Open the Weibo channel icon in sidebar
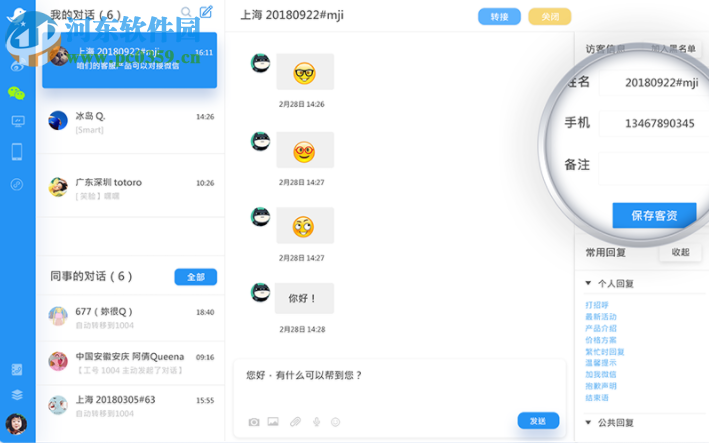Screen dimensions: 709x443 pyautogui.click(x=17, y=66)
